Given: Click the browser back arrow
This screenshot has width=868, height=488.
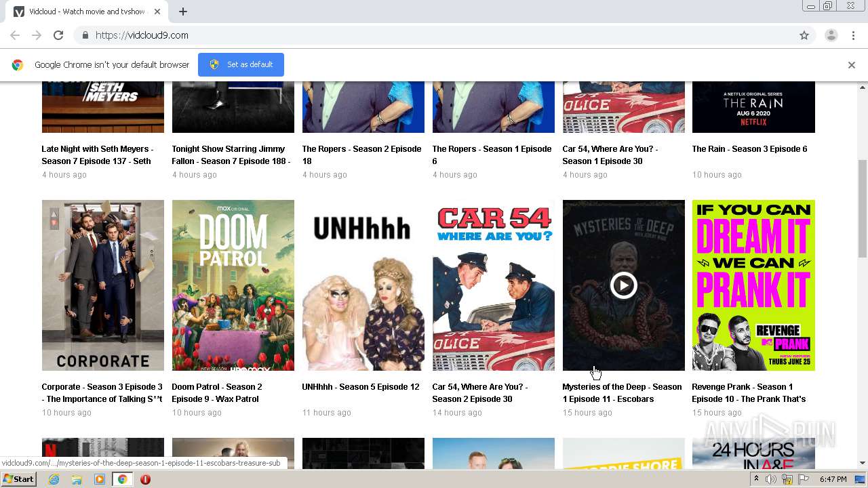Looking at the screenshot, I should (x=15, y=35).
